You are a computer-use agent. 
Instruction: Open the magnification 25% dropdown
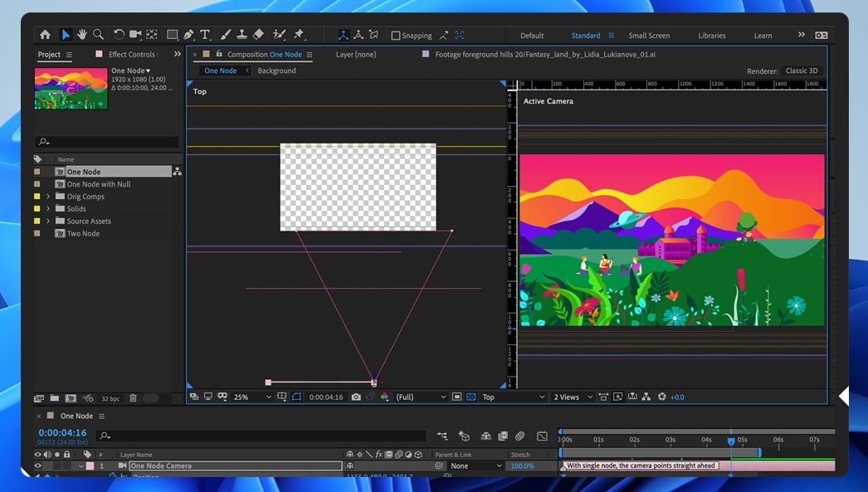(x=250, y=397)
